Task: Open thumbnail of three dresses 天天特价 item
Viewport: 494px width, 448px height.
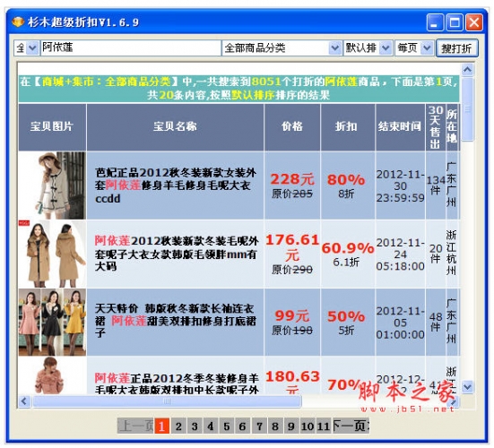Action: 52,322
